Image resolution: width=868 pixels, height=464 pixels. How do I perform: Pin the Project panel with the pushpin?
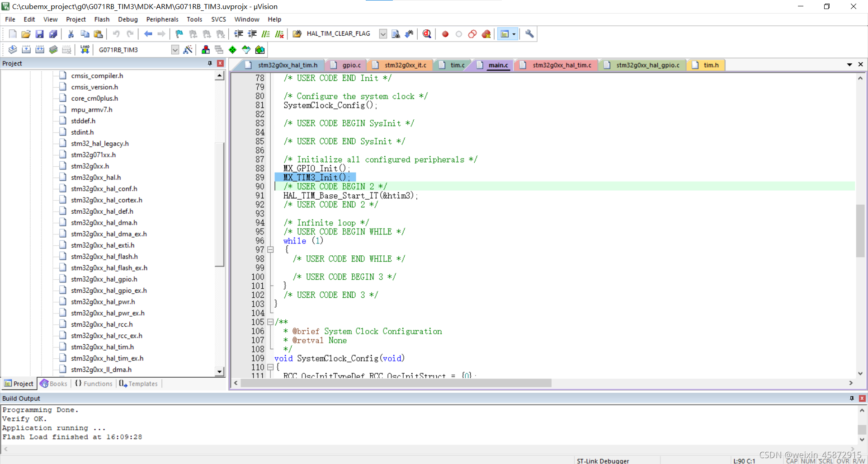(x=210, y=63)
